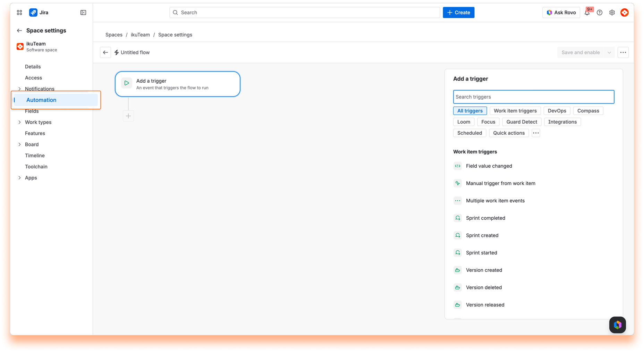Viewport: 644px width, 352px height.
Task: Open the Automation settings page
Action: click(x=55, y=100)
